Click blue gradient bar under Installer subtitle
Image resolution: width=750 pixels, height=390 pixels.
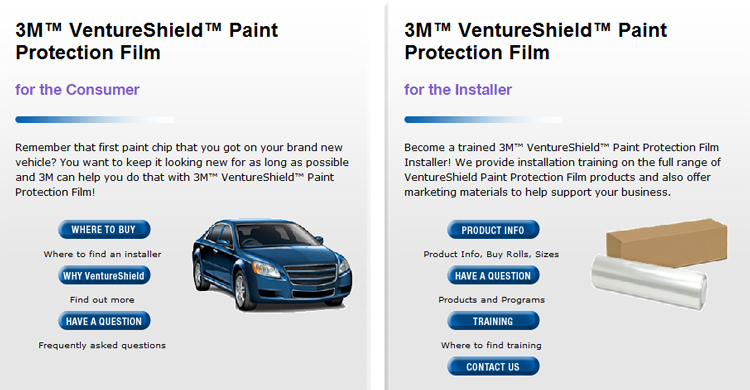pos(483,120)
